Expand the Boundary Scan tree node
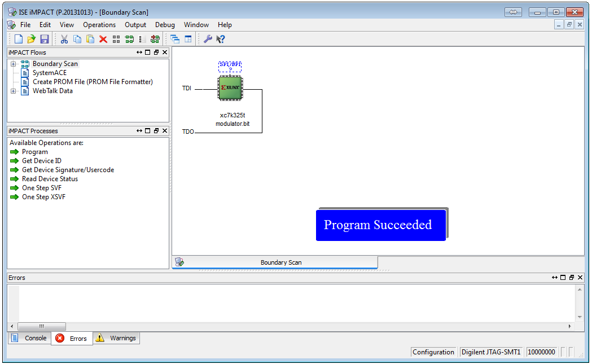This screenshot has height=364, width=592. (x=13, y=64)
